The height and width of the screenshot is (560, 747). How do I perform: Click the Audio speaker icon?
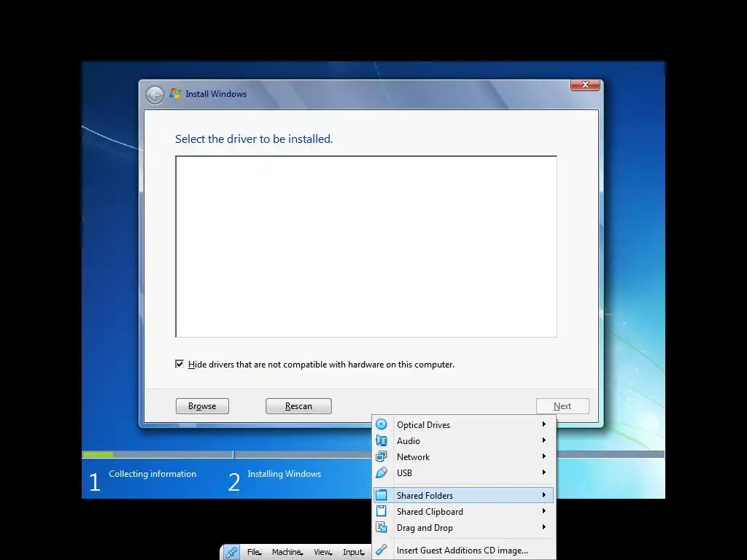click(381, 440)
